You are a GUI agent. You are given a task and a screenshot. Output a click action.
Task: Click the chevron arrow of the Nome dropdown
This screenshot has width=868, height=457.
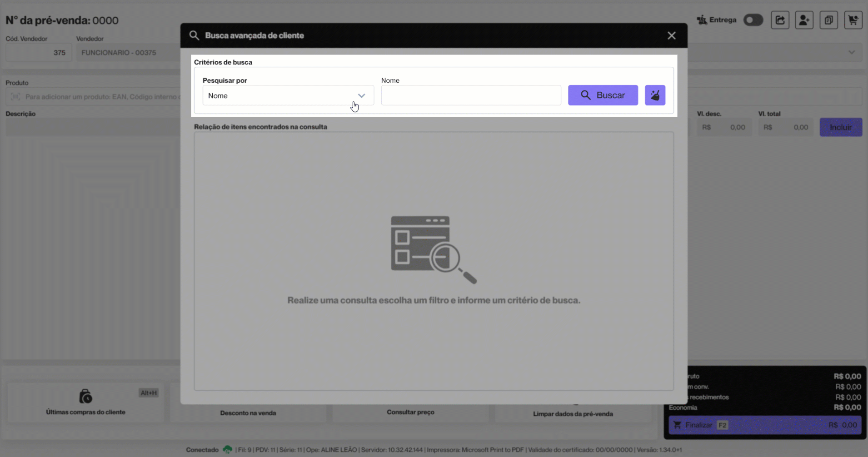[x=361, y=95]
